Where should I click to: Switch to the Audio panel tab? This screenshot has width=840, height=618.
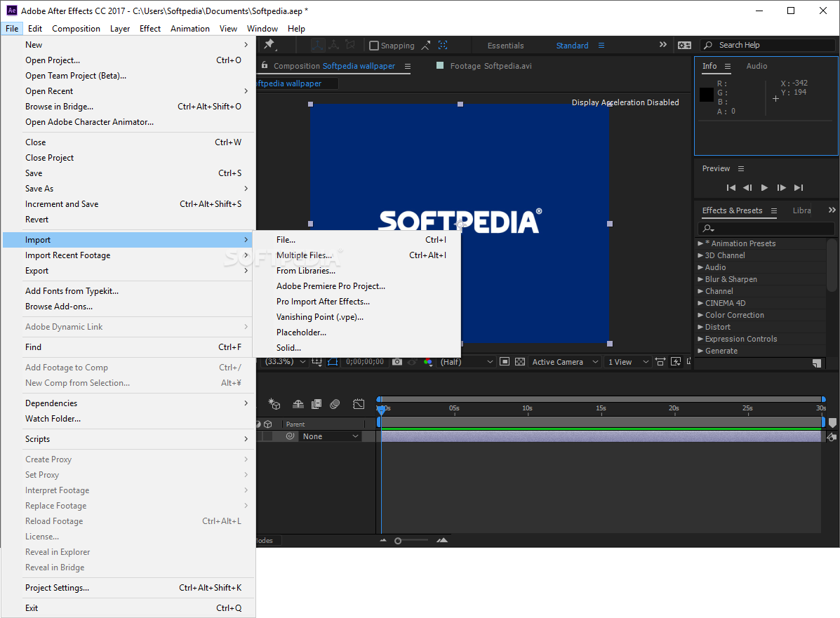pos(756,66)
